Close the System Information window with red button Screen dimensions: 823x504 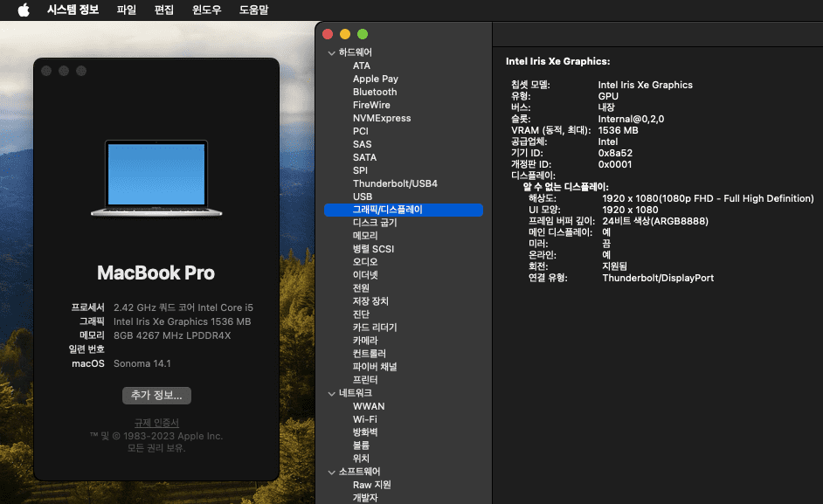click(x=328, y=34)
